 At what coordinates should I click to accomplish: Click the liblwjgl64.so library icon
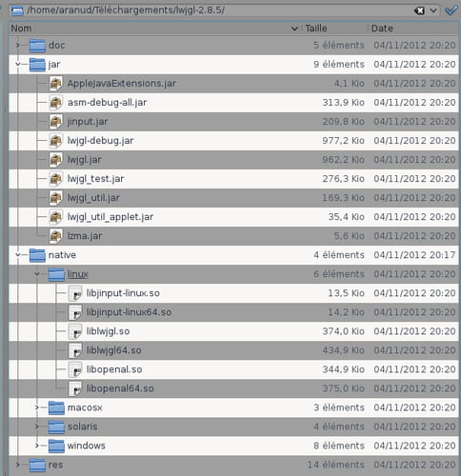point(75,350)
